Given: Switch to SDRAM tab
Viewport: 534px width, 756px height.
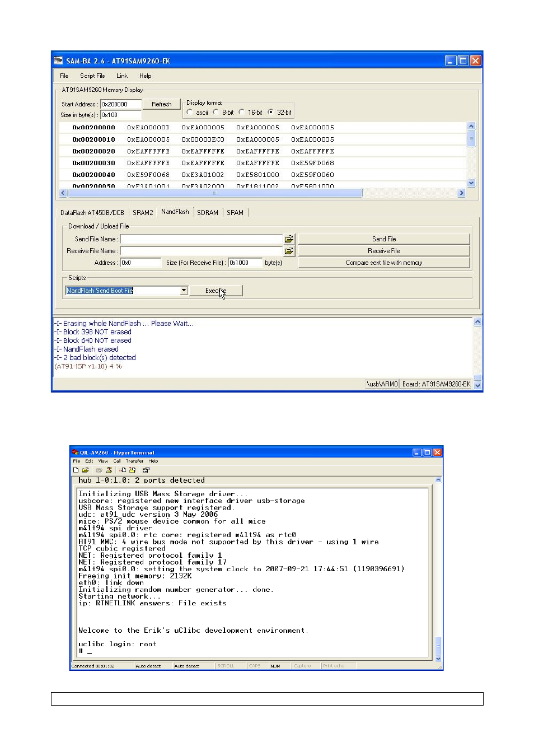Looking at the screenshot, I should tap(208, 213).
